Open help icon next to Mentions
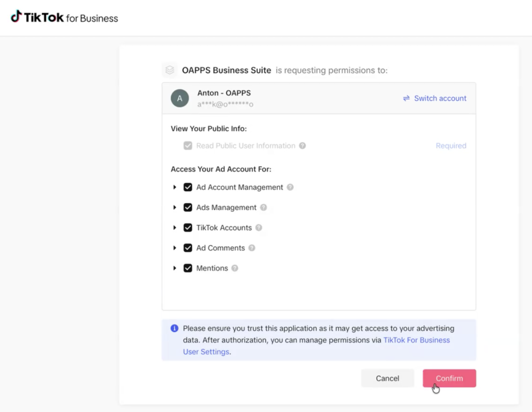This screenshot has height=412, width=532. click(235, 268)
